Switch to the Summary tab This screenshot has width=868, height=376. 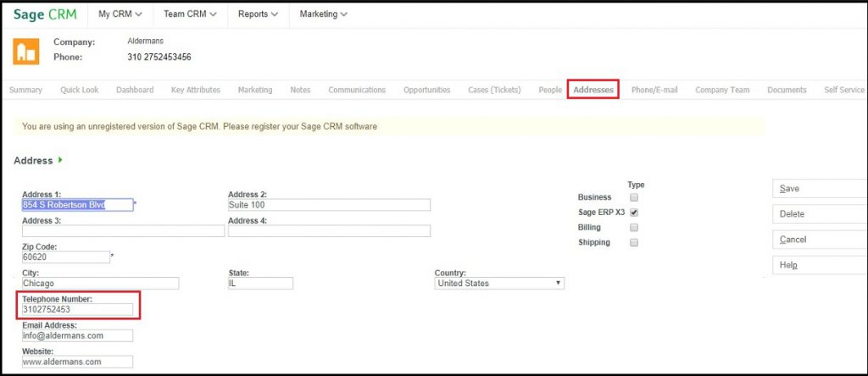click(x=25, y=90)
